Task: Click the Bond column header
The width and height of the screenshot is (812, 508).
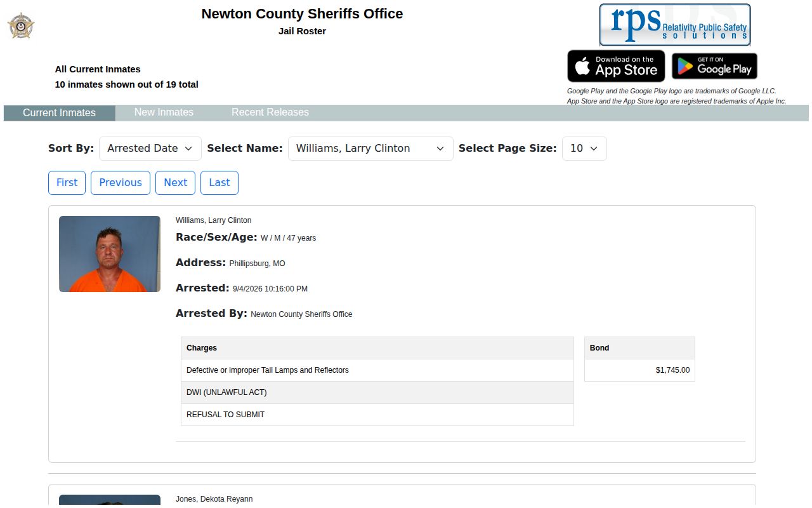Action: tap(639, 348)
